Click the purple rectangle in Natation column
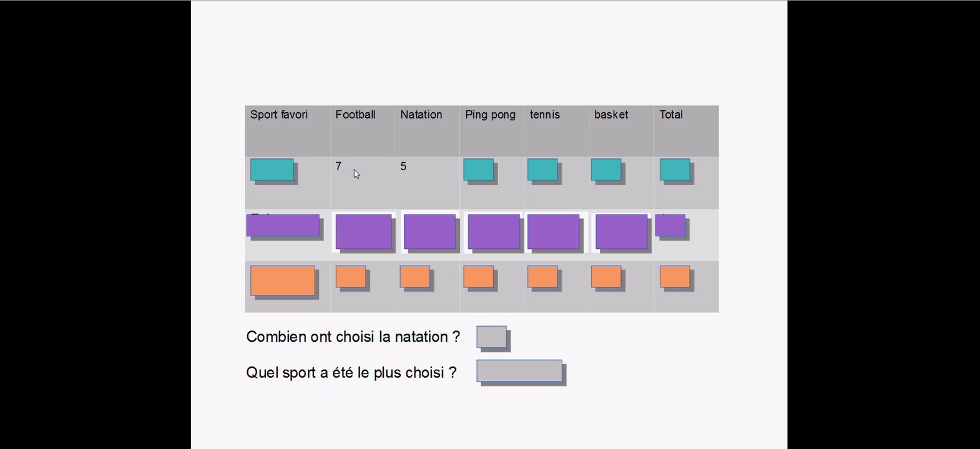980x449 pixels. pyautogui.click(x=429, y=231)
